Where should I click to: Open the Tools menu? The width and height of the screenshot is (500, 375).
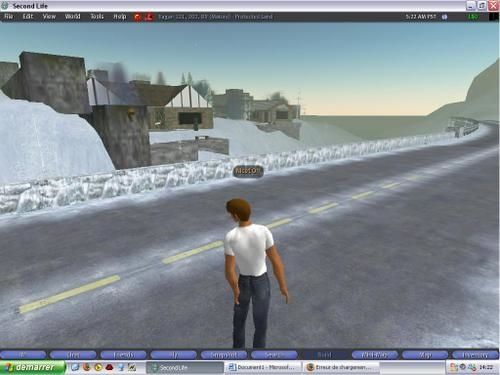(97, 16)
